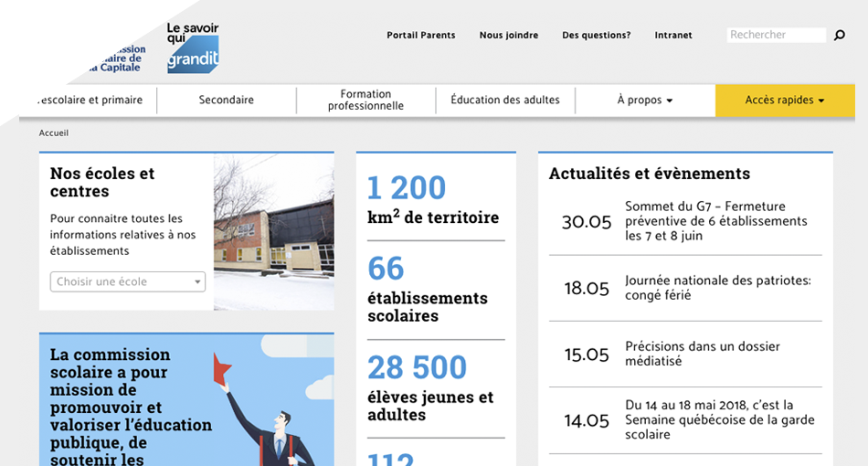
Task: Click the 15.05 news date
Action: tap(587, 355)
